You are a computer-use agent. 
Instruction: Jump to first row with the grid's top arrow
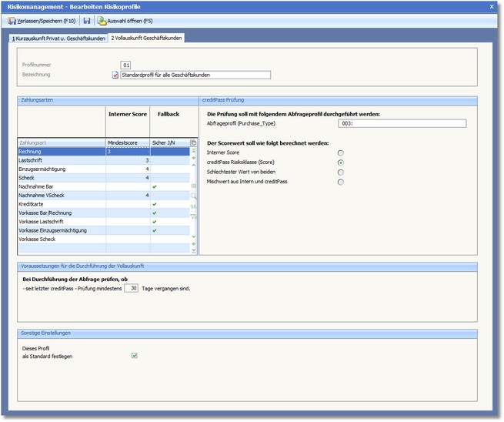(193, 152)
